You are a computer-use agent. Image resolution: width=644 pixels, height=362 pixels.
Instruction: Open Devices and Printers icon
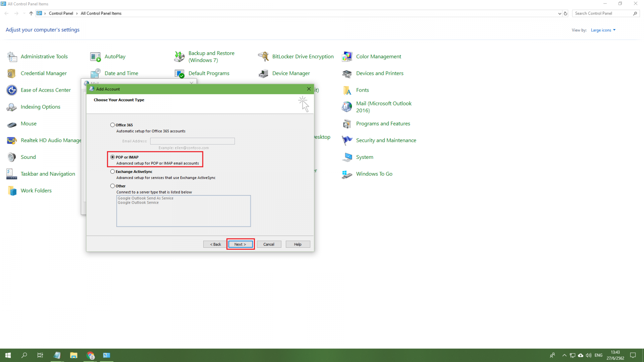coord(347,74)
